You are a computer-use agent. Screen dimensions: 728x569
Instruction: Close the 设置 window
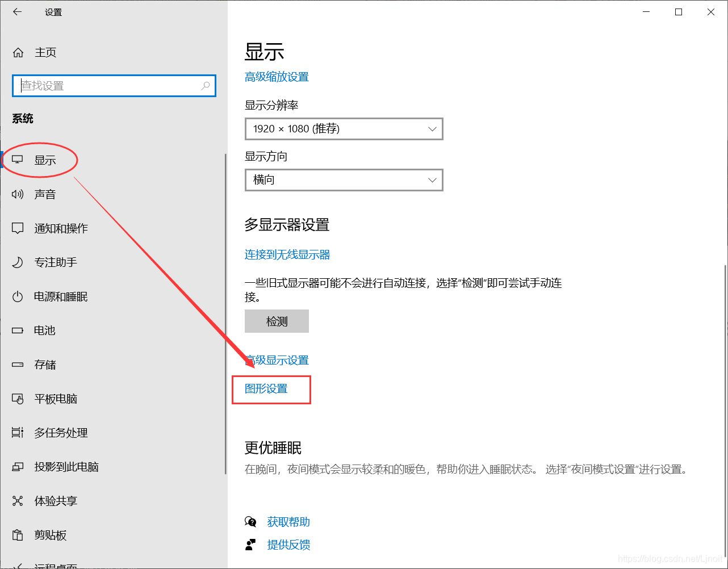click(x=711, y=12)
